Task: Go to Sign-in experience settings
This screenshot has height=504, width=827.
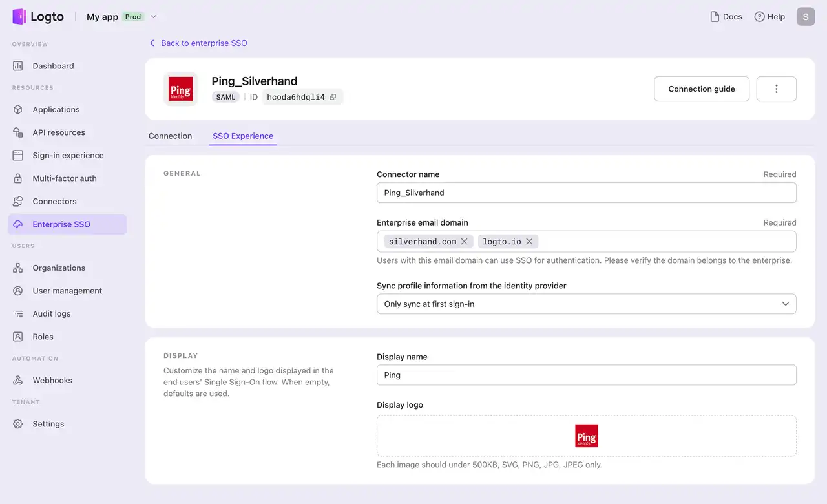Action: click(x=68, y=155)
